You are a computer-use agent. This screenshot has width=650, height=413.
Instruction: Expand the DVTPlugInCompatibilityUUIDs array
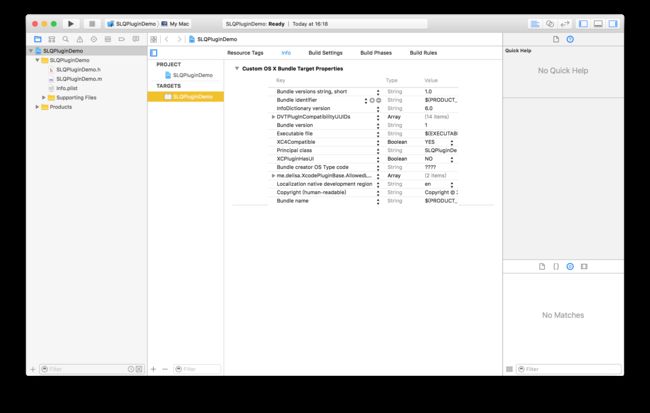273,117
